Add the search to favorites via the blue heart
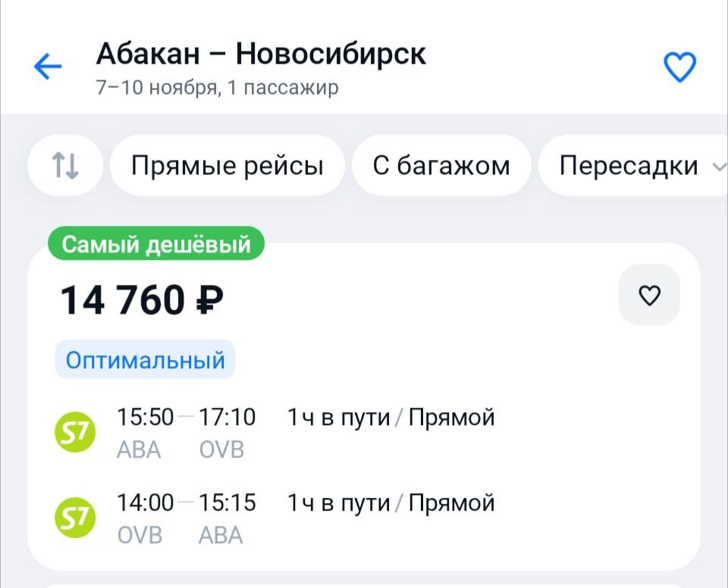 click(x=679, y=67)
